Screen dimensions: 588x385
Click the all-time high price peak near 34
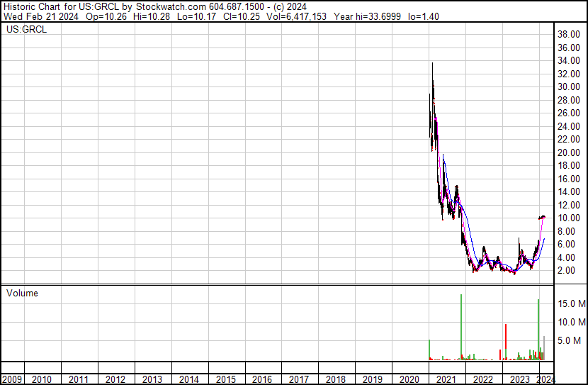coord(432,65)
